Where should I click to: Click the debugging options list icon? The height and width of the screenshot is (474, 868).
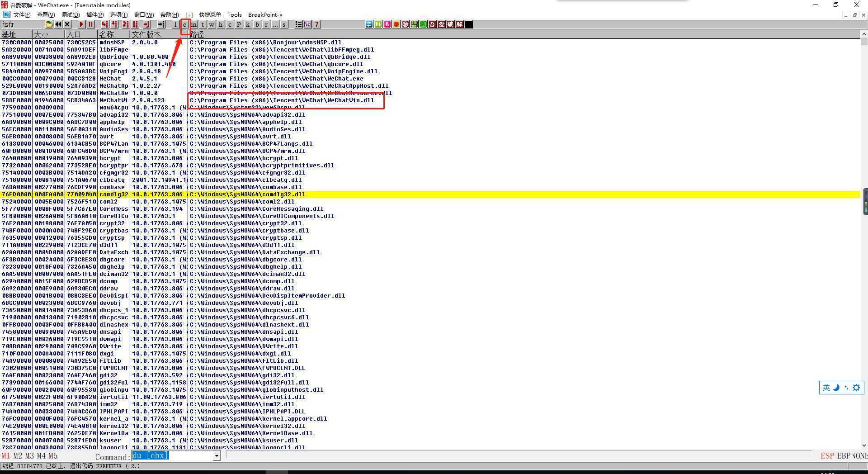pyautogui.click(x=299, y=24)
